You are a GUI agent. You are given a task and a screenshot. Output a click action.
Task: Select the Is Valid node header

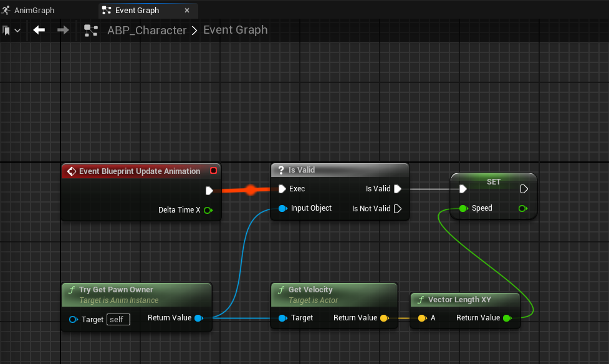tap(340, 170)
